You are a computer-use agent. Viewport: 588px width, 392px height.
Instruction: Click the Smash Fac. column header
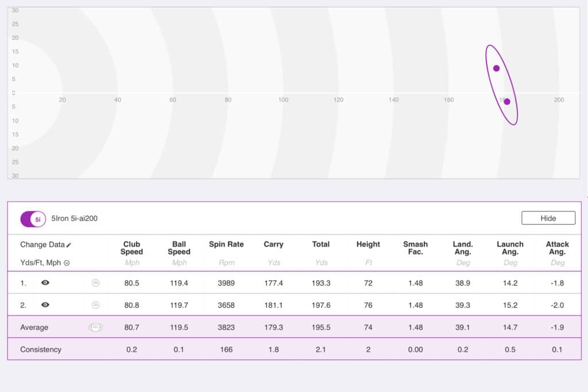pos(415,248)
